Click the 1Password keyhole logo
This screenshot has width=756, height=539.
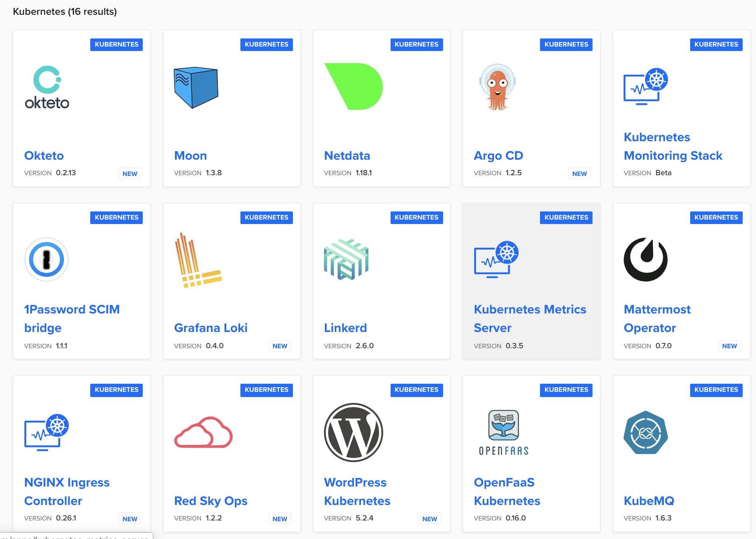click(x=47, y=260)
